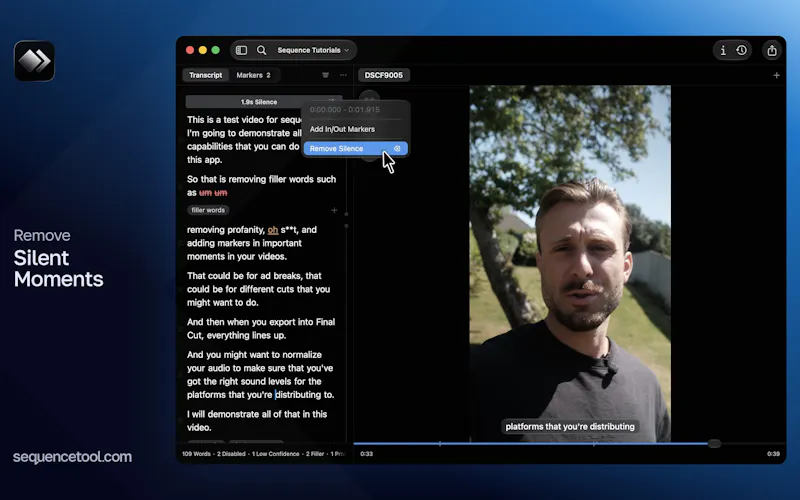The image size is (800, 500).
Task: Click the '2 Filler' status entry
Action: 315,454
